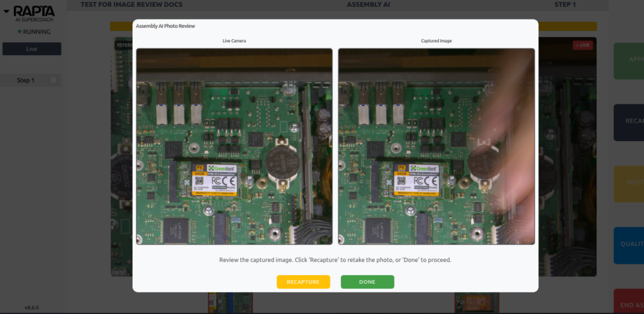Click the Live Camera preview image
Viewport: 644px width, 314px height.
coord(234,146)
